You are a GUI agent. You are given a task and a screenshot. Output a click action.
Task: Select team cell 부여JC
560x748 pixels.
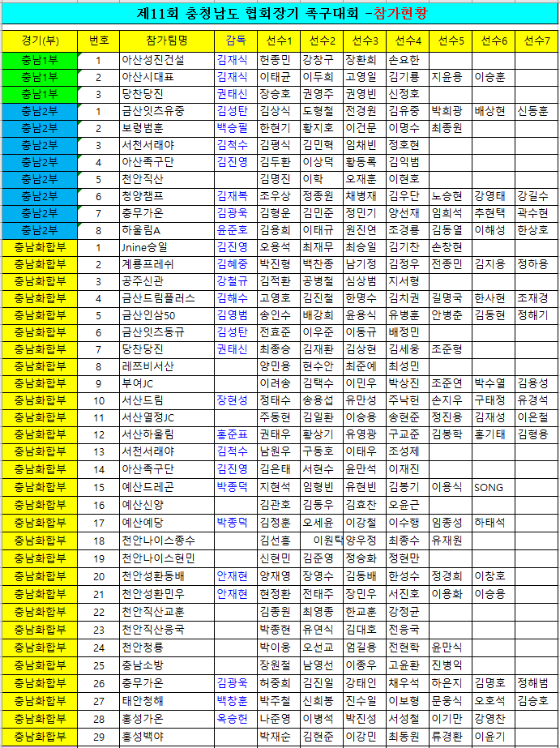pos(167,383)
